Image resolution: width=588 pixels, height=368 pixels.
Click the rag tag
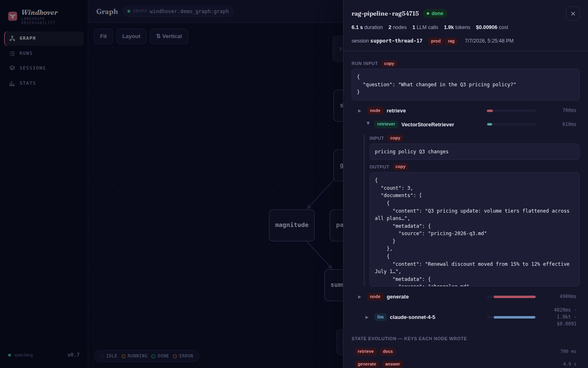pos(451,41)
